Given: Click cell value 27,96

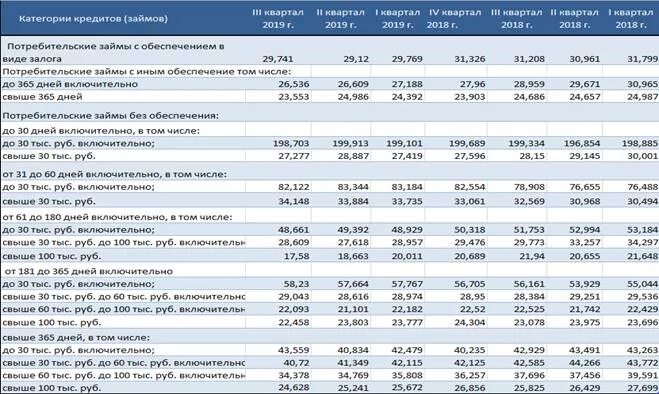Looking at the screenshot, I should 472,84.
